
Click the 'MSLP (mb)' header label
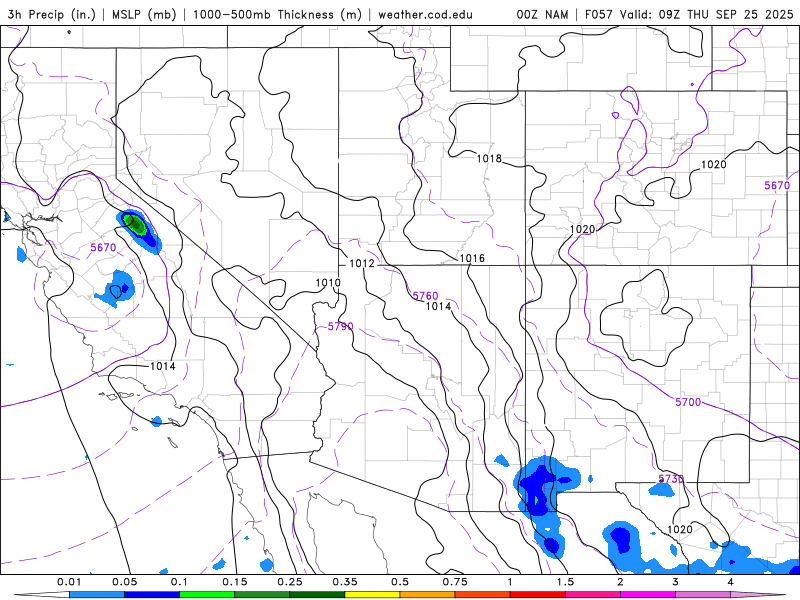144,14
